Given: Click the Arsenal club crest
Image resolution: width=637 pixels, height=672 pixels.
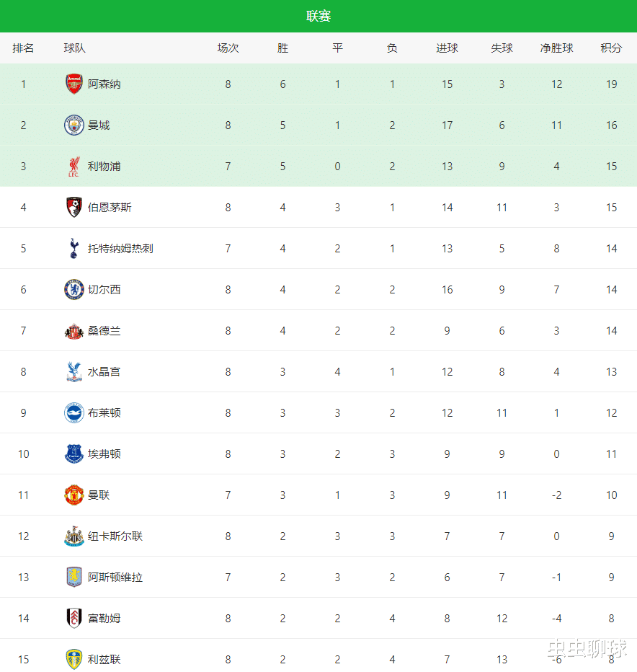Looking at the screenshot, I should [74, 84].
